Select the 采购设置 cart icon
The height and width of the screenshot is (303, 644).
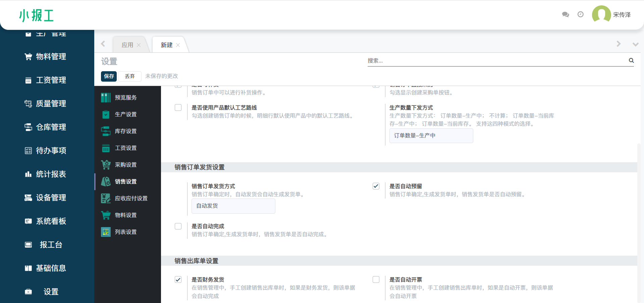point(106,165)
